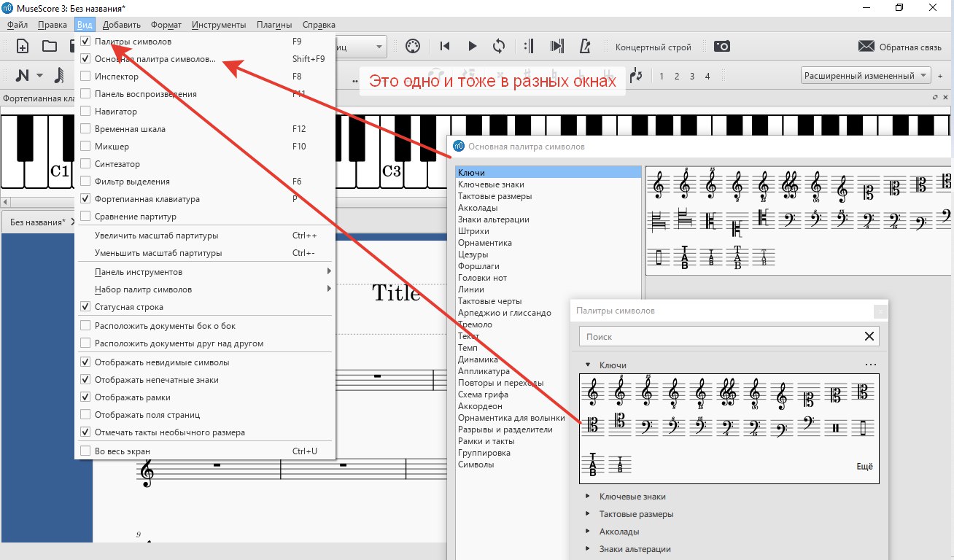Open Панель инструментов submenu
Viewport: 954px width, 560px height.
[x=205, y=272]
